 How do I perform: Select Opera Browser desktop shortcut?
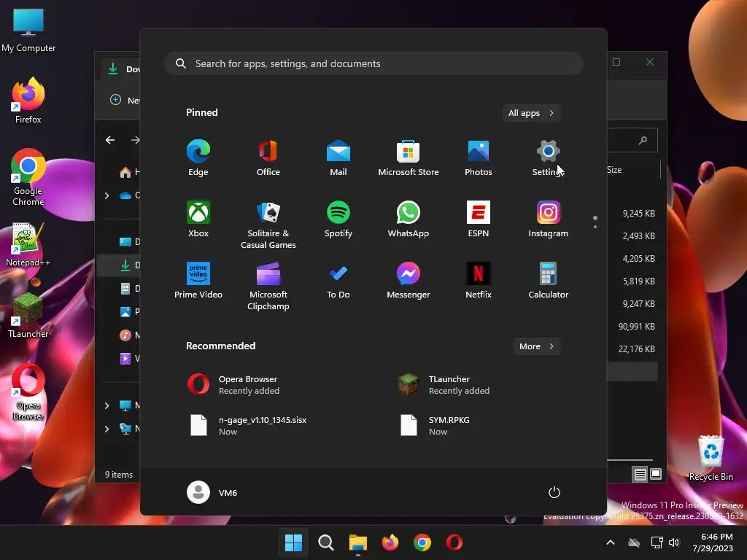tap(28, 392)
